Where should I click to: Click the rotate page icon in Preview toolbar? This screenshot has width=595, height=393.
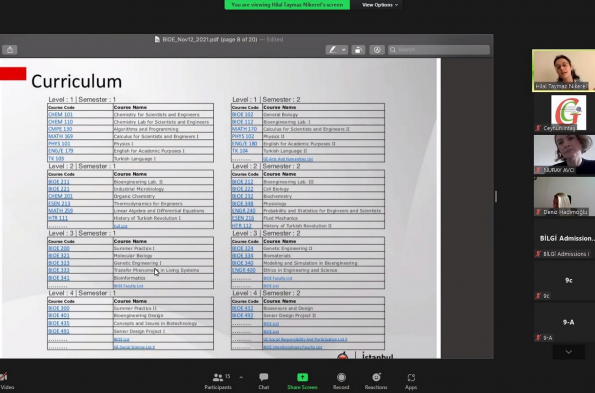click(x=358, y=50)
